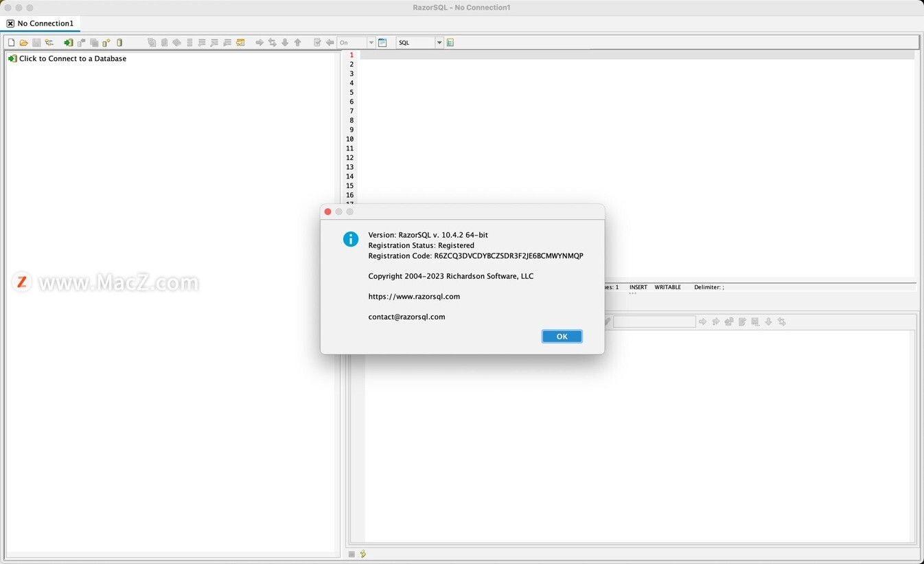Screen dimensions: 924x564
Task: Close the About dialog with red button
Action: [327, 212]
